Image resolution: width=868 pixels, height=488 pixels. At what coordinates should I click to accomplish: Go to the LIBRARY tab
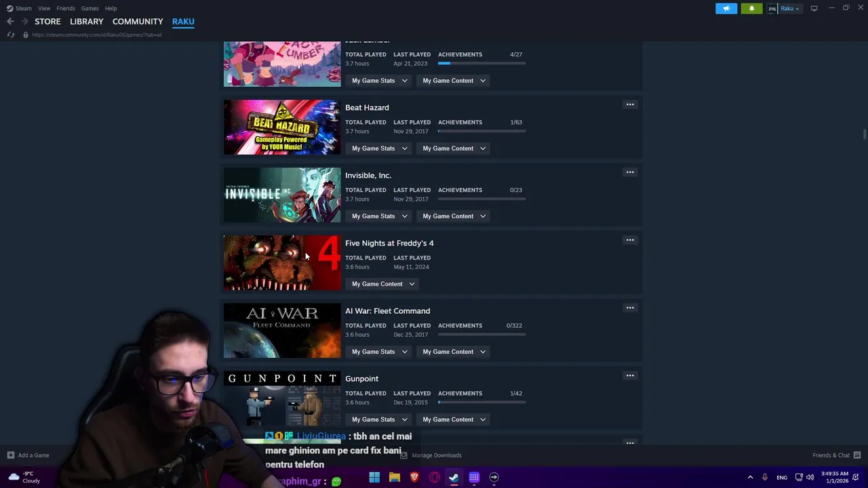(x=87, y=22)
